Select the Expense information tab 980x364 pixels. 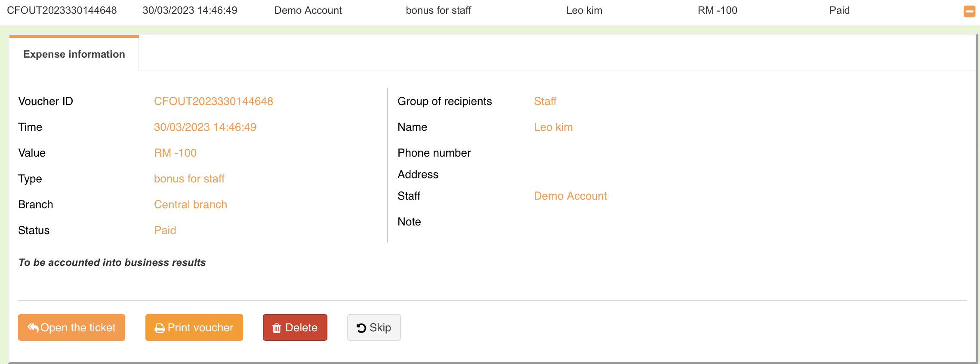click(74, 54)
